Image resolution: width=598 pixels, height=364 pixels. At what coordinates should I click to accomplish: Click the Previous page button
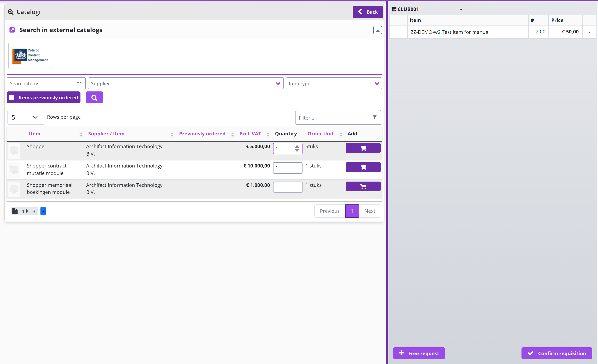pos(330,211)
